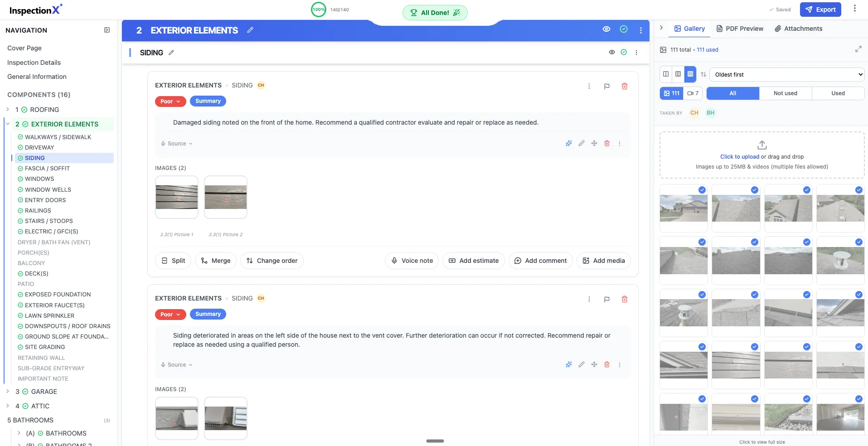
Task: Expand the Garage component tree
Action: click(x=8, y=391)
